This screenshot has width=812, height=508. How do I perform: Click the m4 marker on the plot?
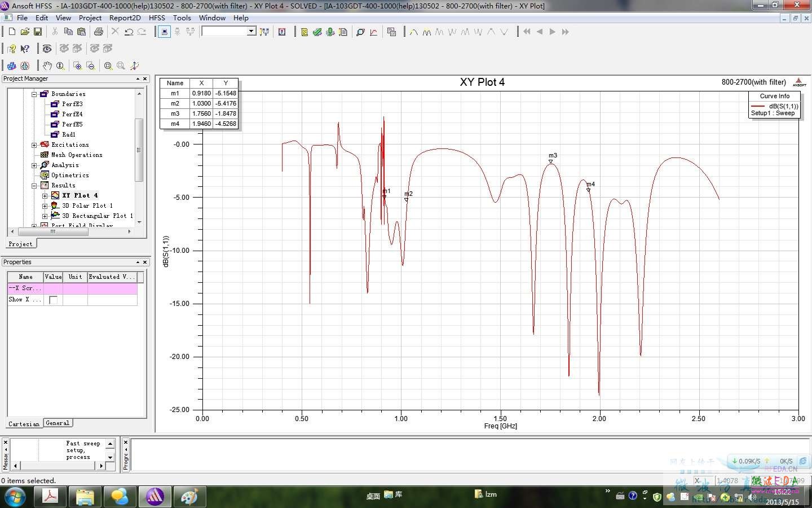589,190
